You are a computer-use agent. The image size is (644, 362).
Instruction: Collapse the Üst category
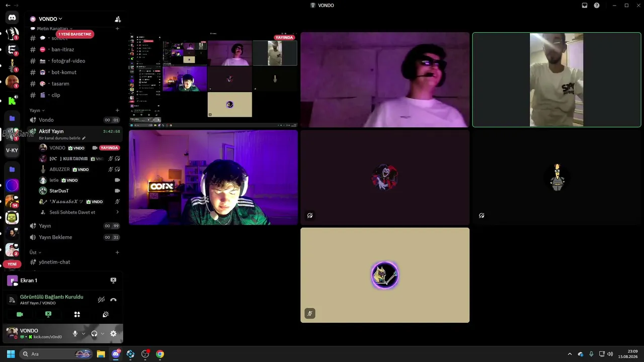pos(36,252)
